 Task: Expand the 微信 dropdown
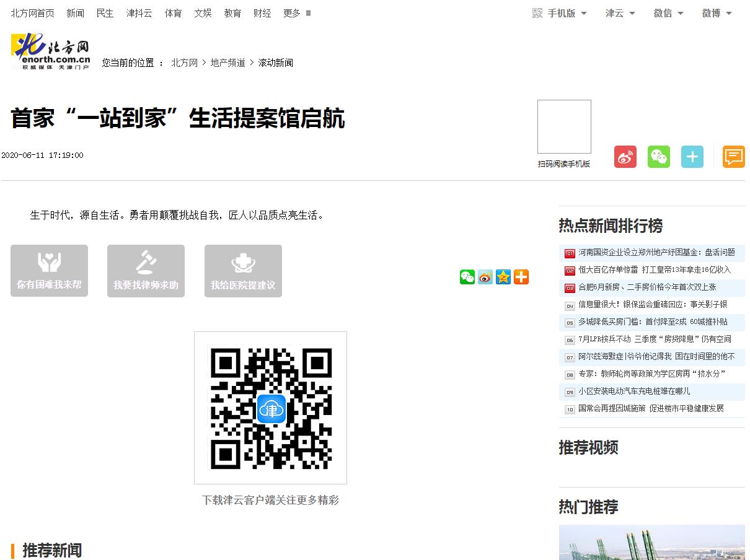tap(669, 13)
